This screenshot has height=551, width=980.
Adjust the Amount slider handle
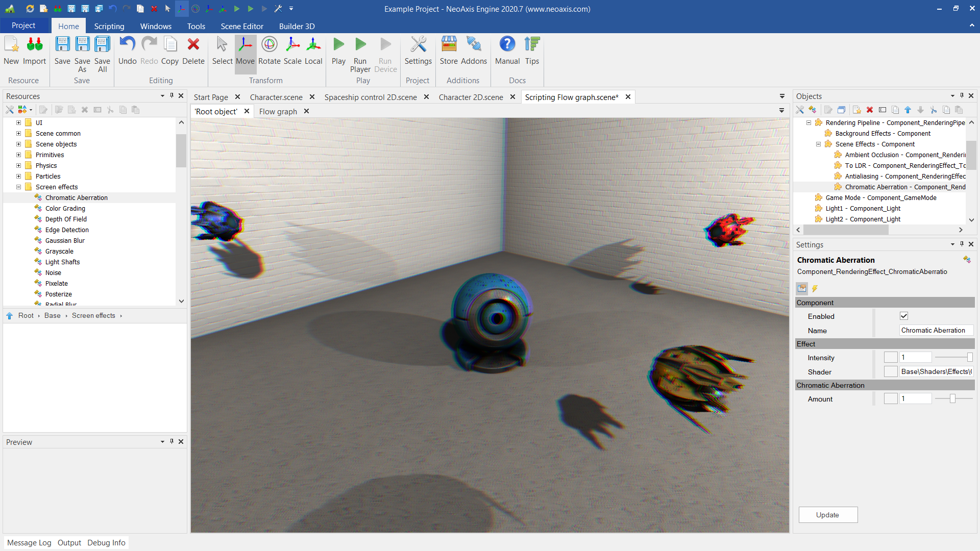pyautogui.click(x=952, y=399)
